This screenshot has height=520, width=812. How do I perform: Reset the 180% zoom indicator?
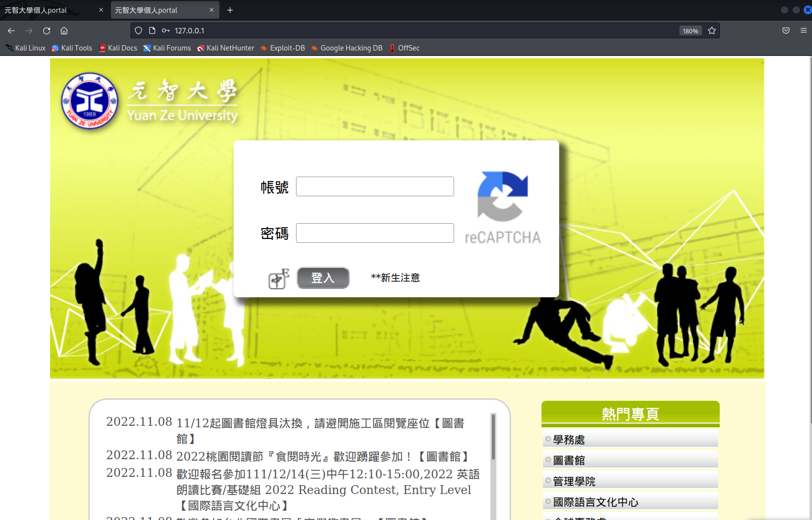click(x=690, y=31)
